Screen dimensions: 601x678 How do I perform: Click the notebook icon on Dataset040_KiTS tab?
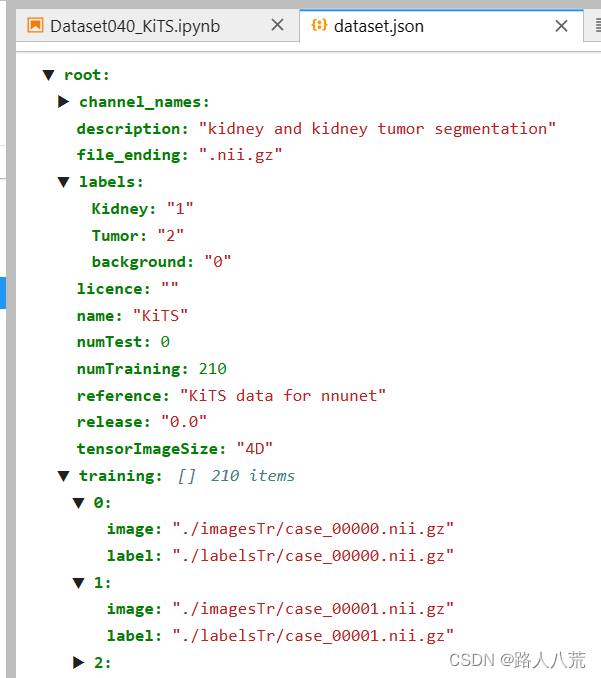pos(35,25)
